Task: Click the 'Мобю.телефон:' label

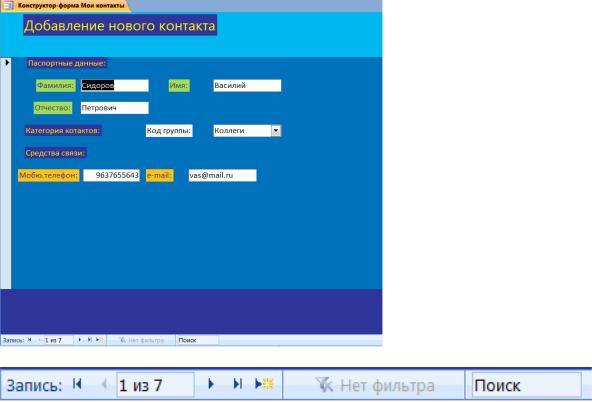Action: point(49,175)
